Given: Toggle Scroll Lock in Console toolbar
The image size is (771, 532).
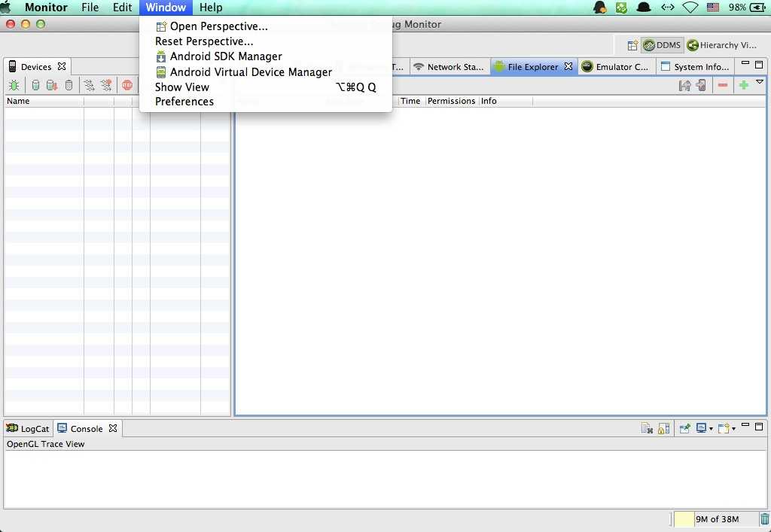Looking at the screenshot, I should (x=663, y=428).
